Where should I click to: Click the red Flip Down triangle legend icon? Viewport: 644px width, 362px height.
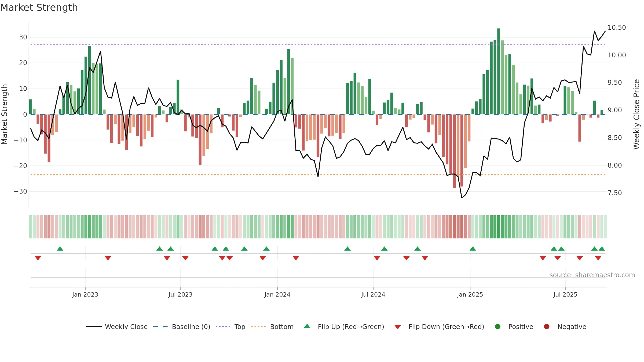tap(398, 327)
